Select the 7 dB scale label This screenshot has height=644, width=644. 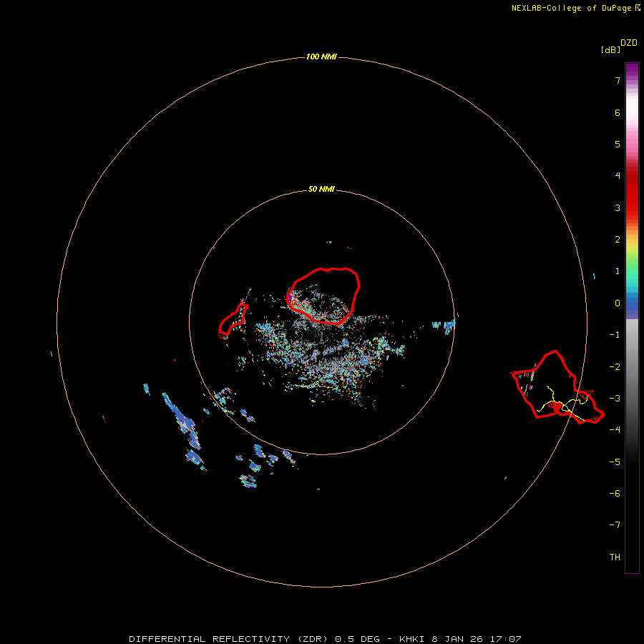point(618,80)
